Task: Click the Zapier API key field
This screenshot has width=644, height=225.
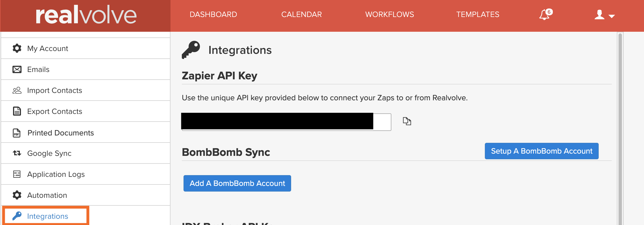Action: 286,122
